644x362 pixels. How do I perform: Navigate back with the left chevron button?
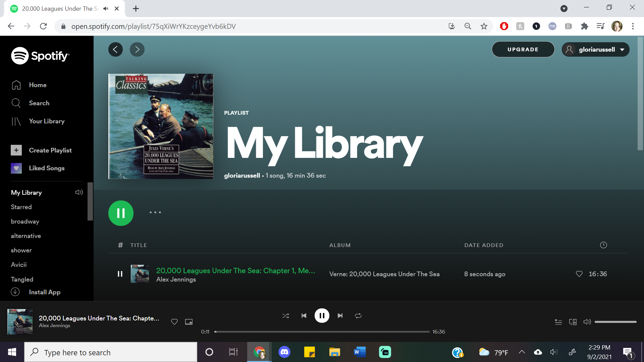pos(115,50)
